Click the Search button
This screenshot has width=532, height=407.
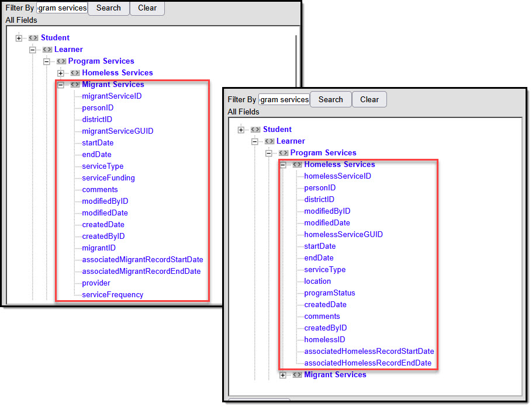coord(330,99)
